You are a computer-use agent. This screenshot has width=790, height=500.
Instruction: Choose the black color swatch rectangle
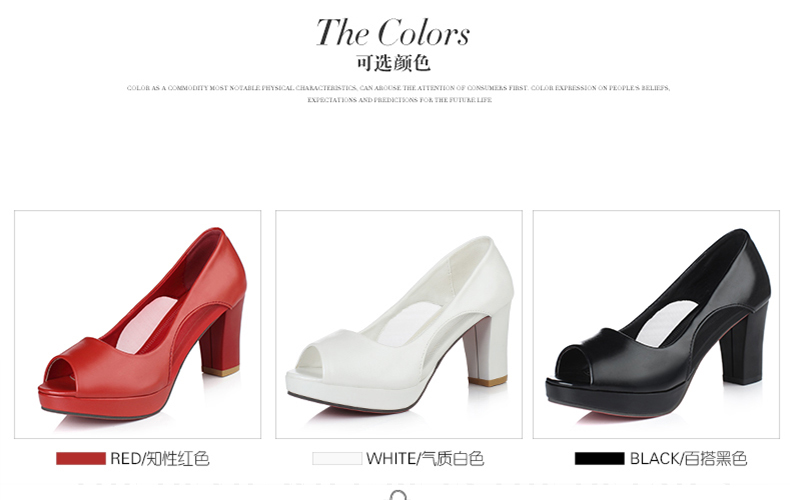pos(600,458)
